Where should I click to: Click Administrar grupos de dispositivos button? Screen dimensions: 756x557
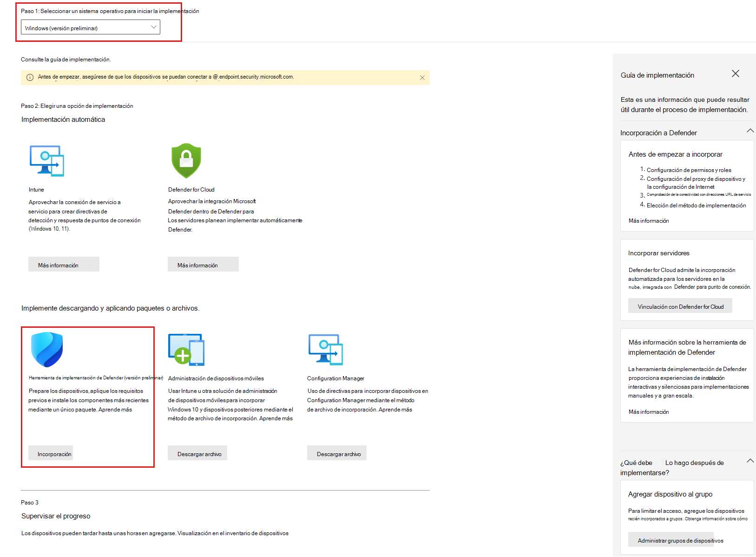click(671, 540)
